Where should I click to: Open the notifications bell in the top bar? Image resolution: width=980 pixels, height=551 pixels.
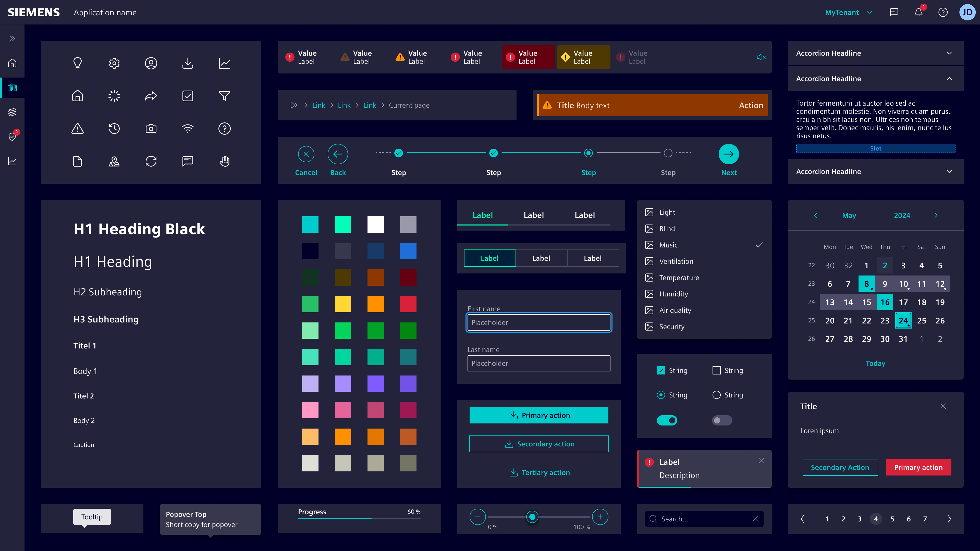point(918,12)
